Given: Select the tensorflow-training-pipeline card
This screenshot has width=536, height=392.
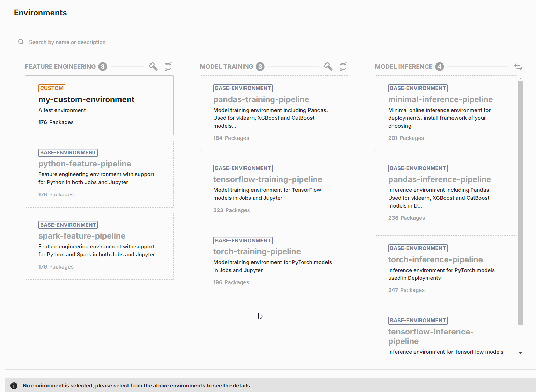Looking at the screenshot, I should [x=274, y=189].
